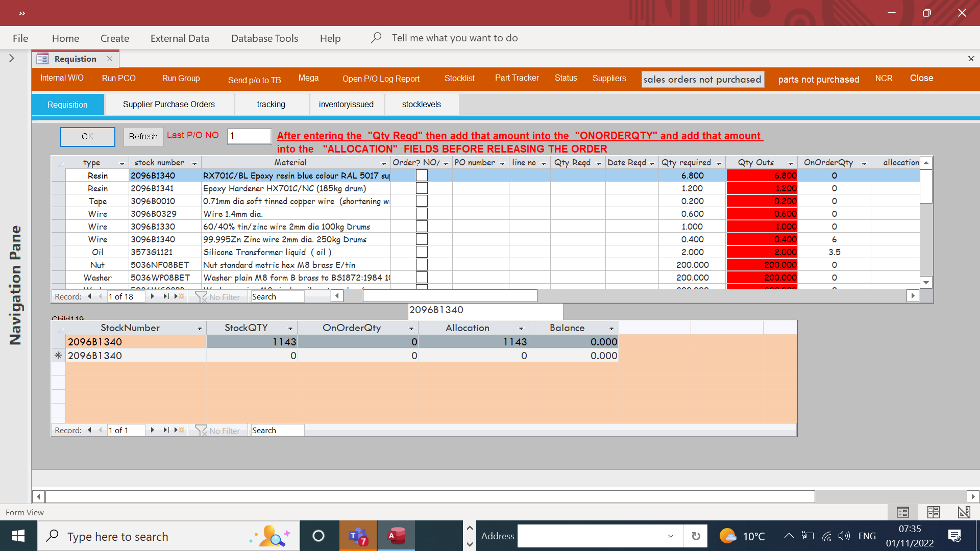This screenshot has width=980, height=551.
Task: Open the Qty Outs column dropdown arrow
Action: (x=791, y=163)
